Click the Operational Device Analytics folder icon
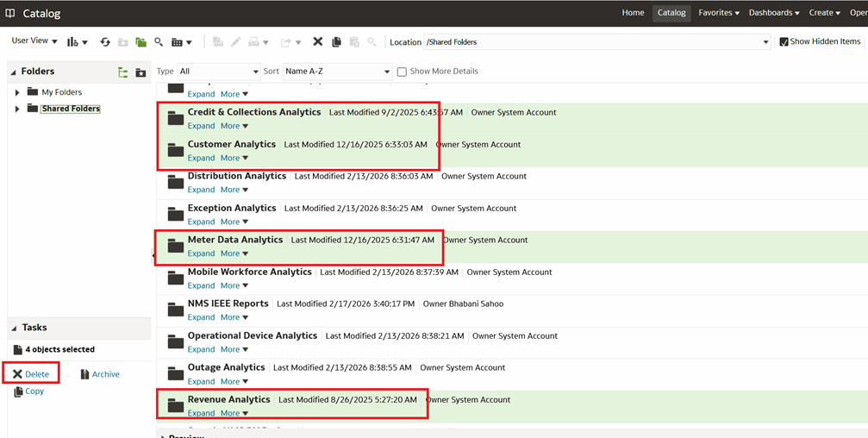Screen dimensions: 868x438 point(176,341)
